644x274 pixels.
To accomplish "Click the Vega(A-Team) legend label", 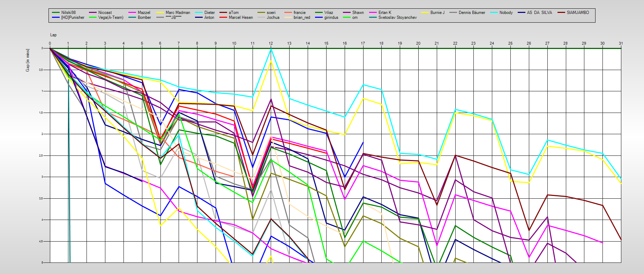I will tap(111, 17).
